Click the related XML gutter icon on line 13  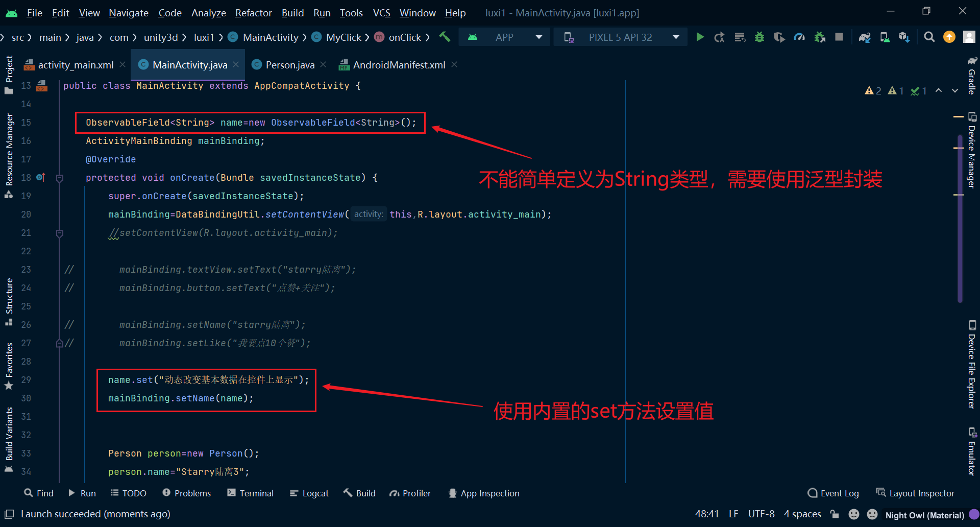click(42, 86)
